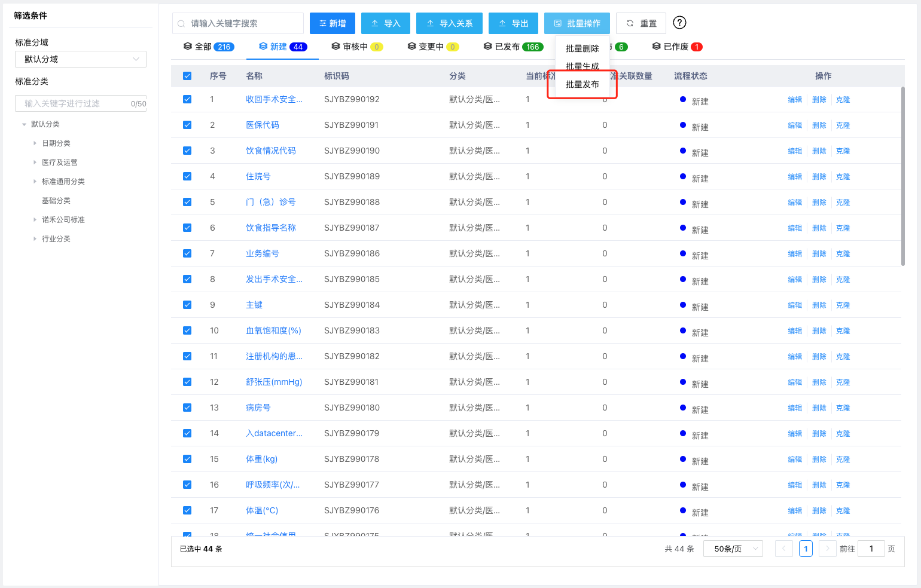This screenshot has width=921, height=588.
Task: Click 编辑 for 收回手术安全 row
Action: point(794,100)
